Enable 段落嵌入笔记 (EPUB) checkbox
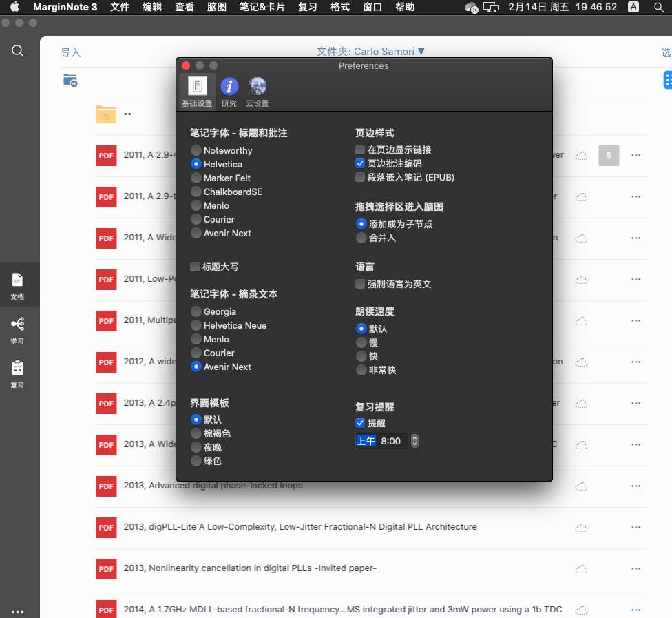672x618 pixels. point(360,177)
